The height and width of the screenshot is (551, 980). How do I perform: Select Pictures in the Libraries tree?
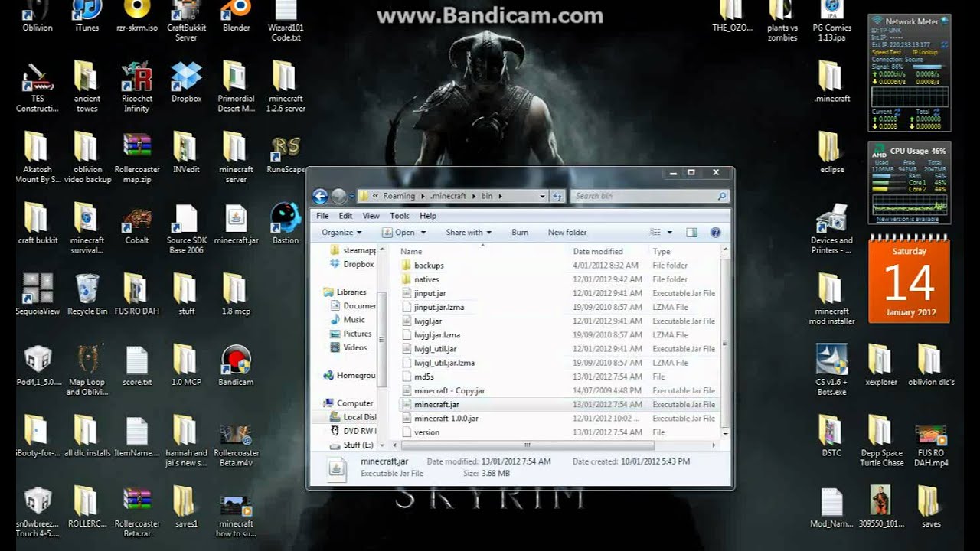[x=351, y=334]
